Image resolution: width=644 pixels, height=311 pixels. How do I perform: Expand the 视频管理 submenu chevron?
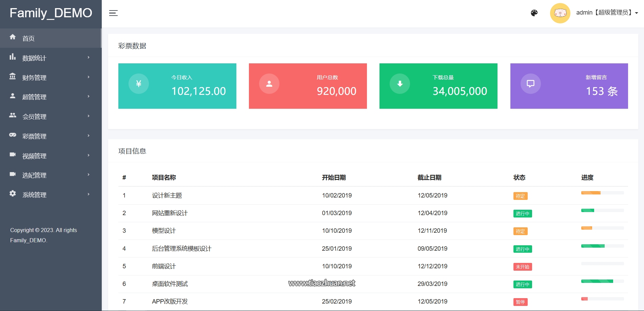(89, 155)
